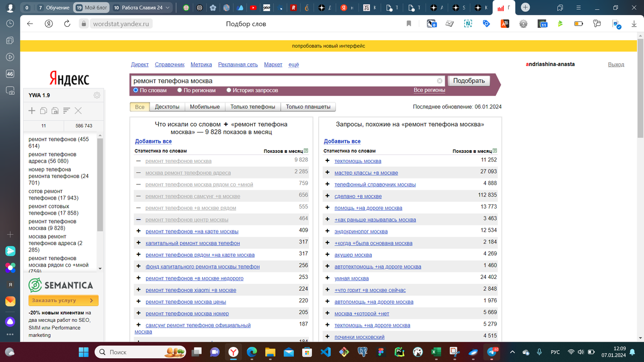Add эндокринолог москва with plus
644x362 pixels.
pyautogui.click(x=327, y=231)
